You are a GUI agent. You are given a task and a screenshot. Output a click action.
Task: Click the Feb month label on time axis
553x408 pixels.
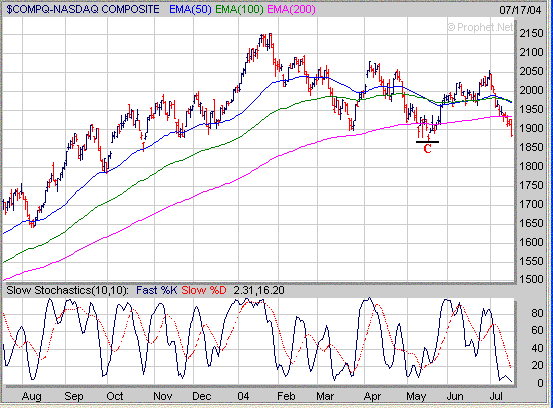point(286,396)
